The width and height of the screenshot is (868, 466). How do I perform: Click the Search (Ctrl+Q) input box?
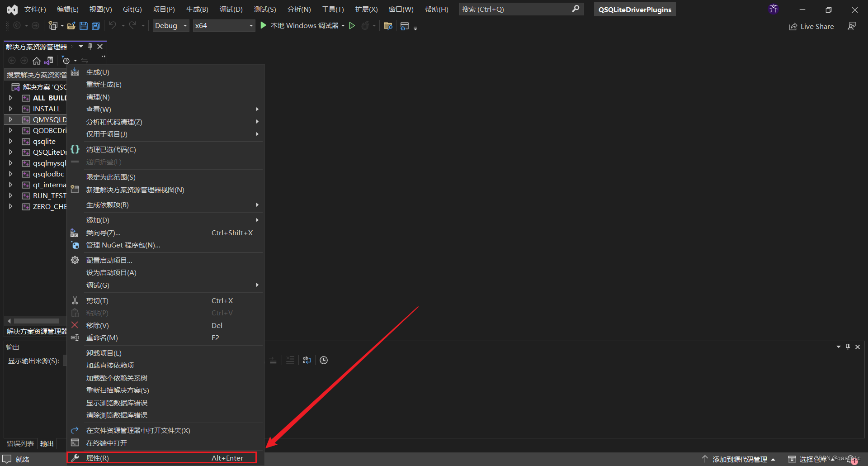coord(521,9)
